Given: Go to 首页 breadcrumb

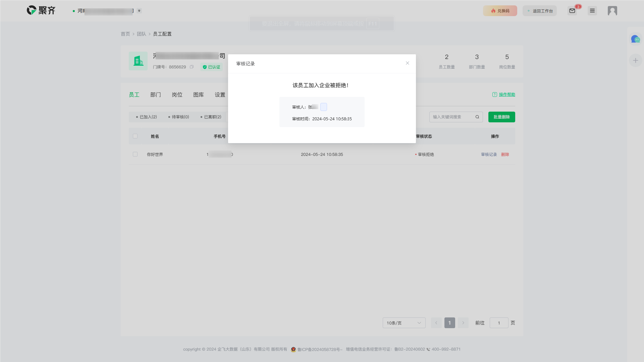Looking at the screenshot, I should pos(125,34).
